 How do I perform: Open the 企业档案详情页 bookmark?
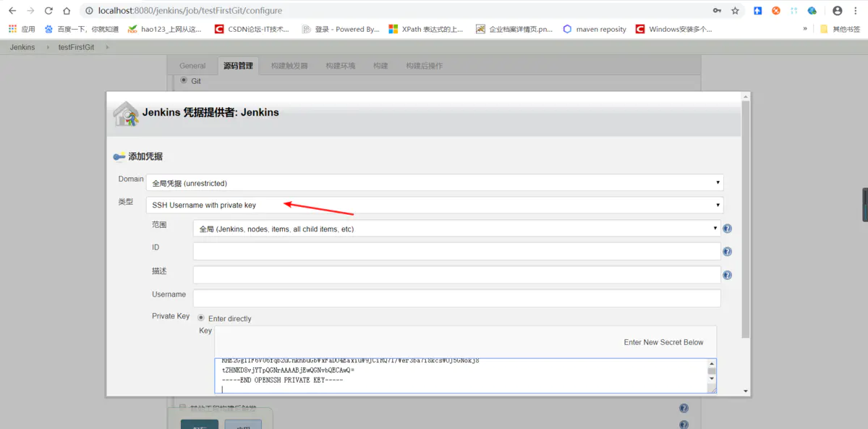514,30
